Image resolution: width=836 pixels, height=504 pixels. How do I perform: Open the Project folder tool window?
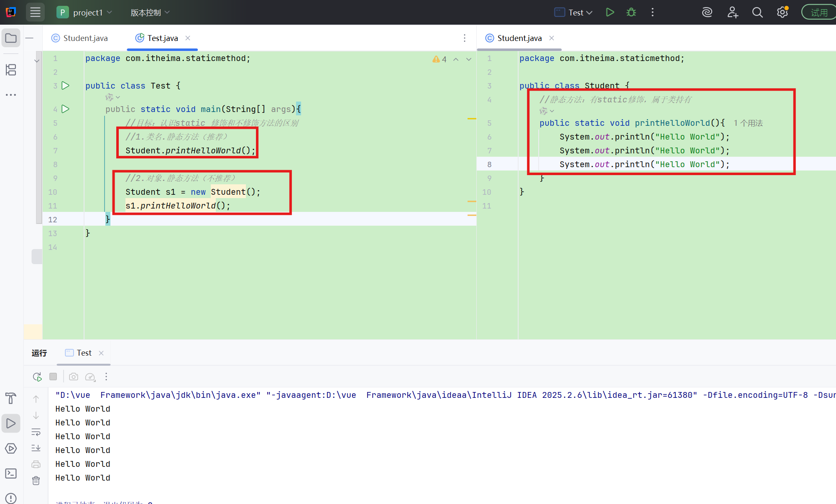point(11,38)
